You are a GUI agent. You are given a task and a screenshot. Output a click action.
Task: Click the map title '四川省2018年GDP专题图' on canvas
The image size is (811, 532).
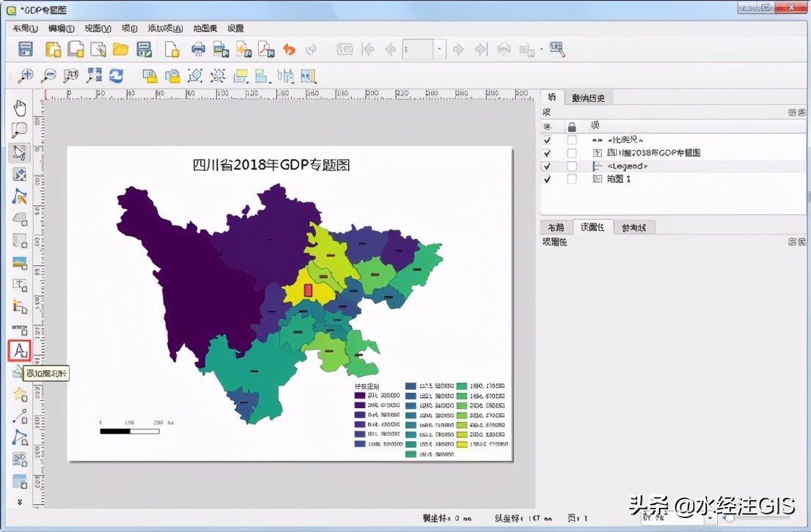[x=271, y=165]
